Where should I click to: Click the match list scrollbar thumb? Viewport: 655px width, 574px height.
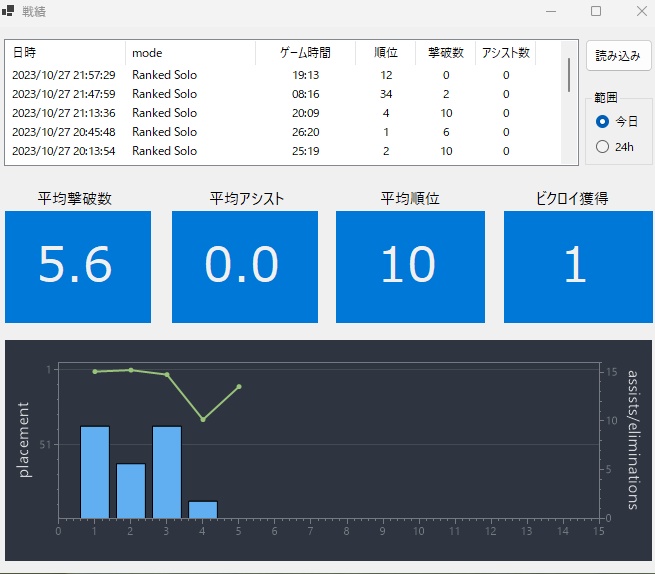(569, 75)
